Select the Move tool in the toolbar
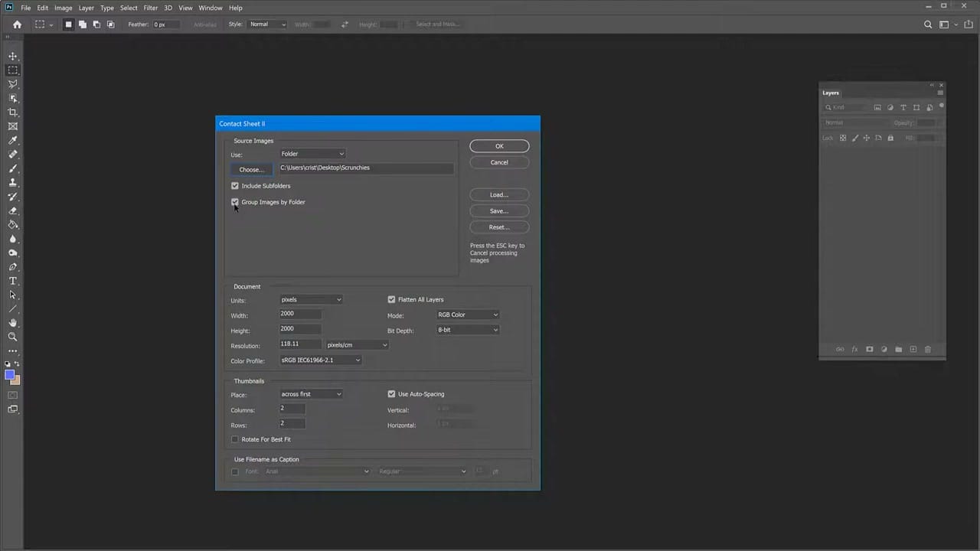Screen dimensions: 980x551 12,56
